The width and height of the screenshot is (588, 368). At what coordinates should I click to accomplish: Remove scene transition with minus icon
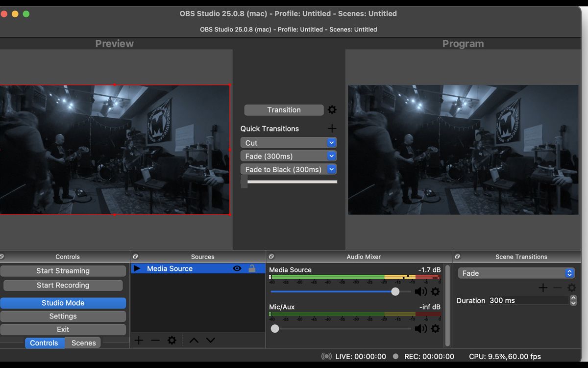click(x=558, y=288)
